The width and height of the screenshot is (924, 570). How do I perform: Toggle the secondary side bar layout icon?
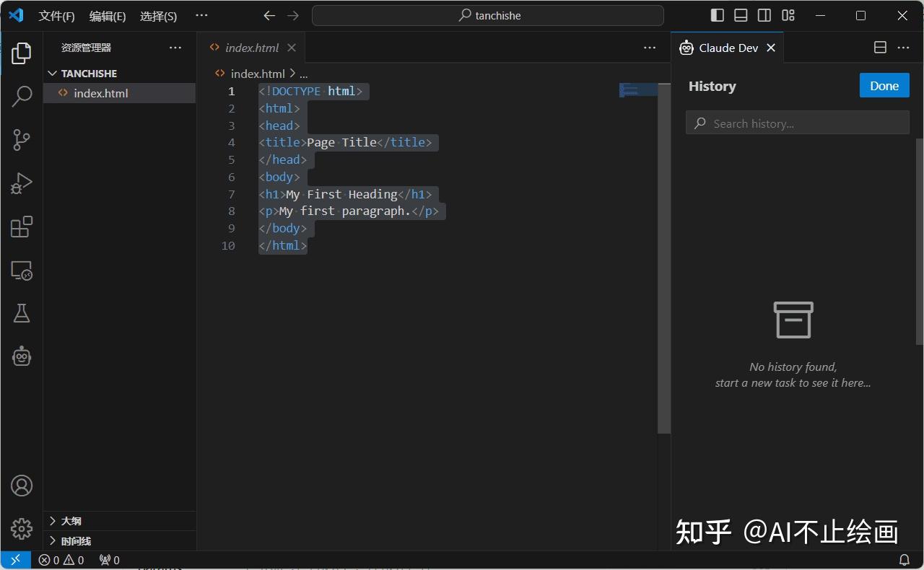pyautogui.click(x=764, y=15)
